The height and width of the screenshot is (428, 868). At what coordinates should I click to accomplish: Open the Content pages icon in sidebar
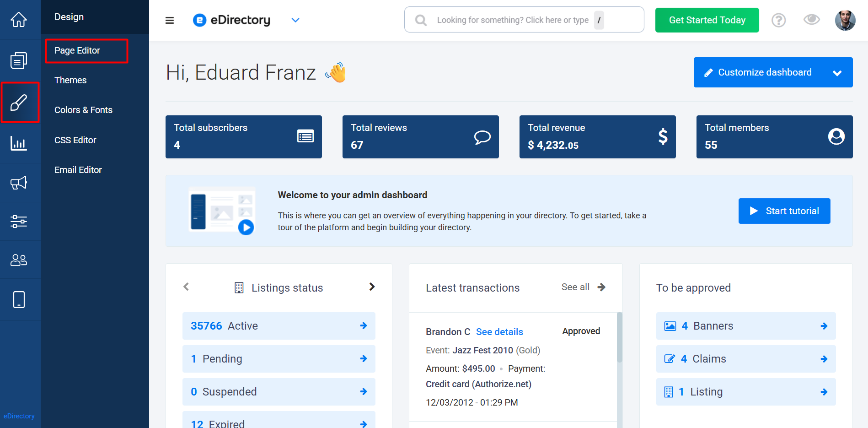click(19, 60)
